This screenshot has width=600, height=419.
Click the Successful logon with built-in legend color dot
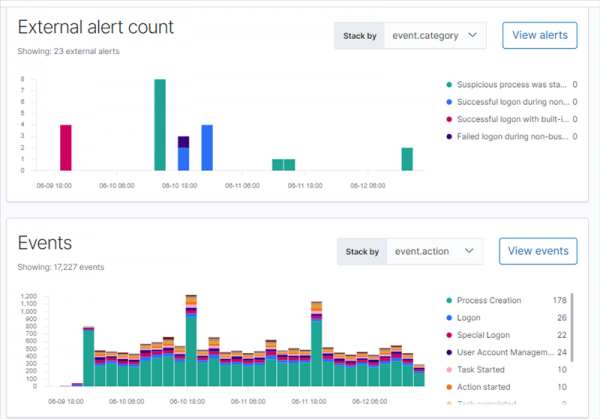pos(448,119)
